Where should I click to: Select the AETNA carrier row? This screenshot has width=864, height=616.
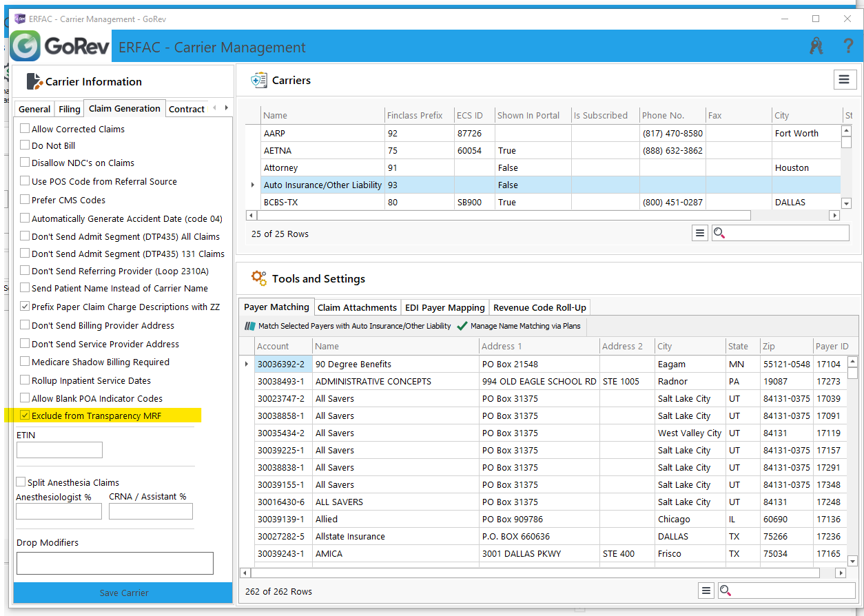coord(543,150)
